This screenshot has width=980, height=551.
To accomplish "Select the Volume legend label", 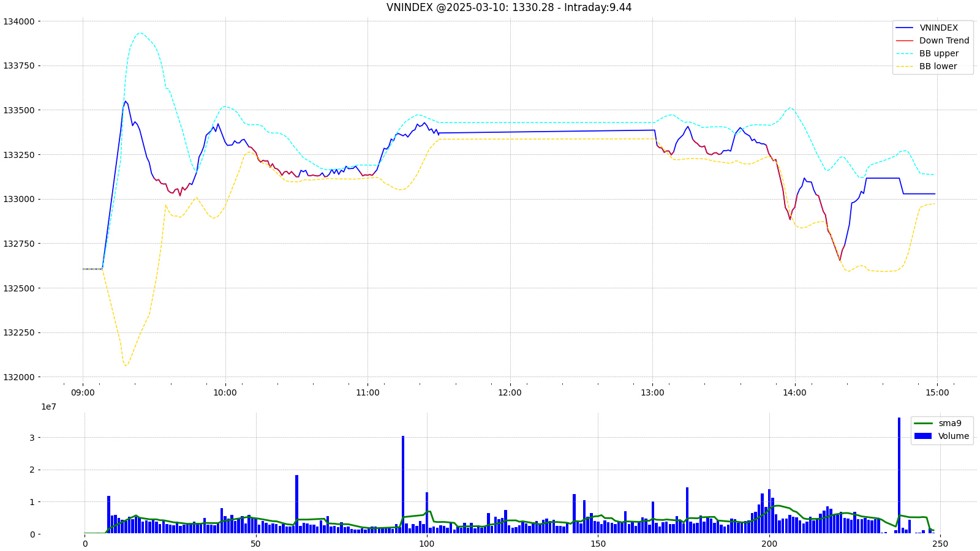I will (x=954, y=436).
